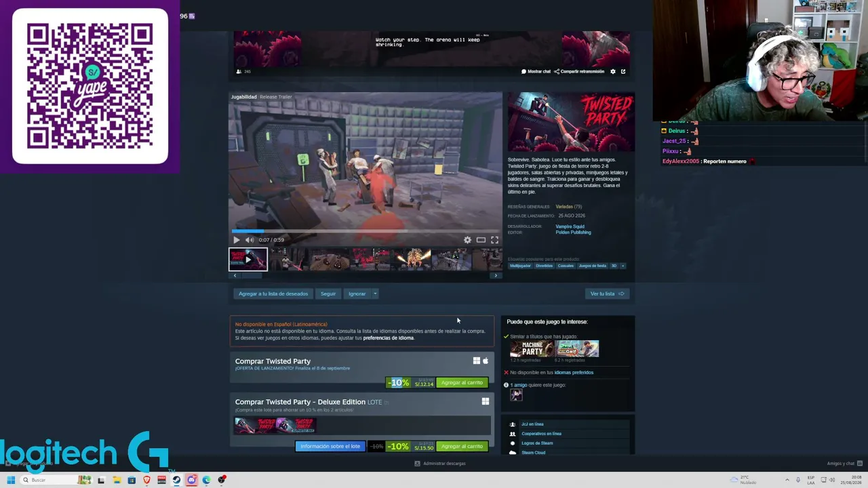Screen dimensions: 868x488
Task: Select the 3D tag
Action: pos(614,266)
